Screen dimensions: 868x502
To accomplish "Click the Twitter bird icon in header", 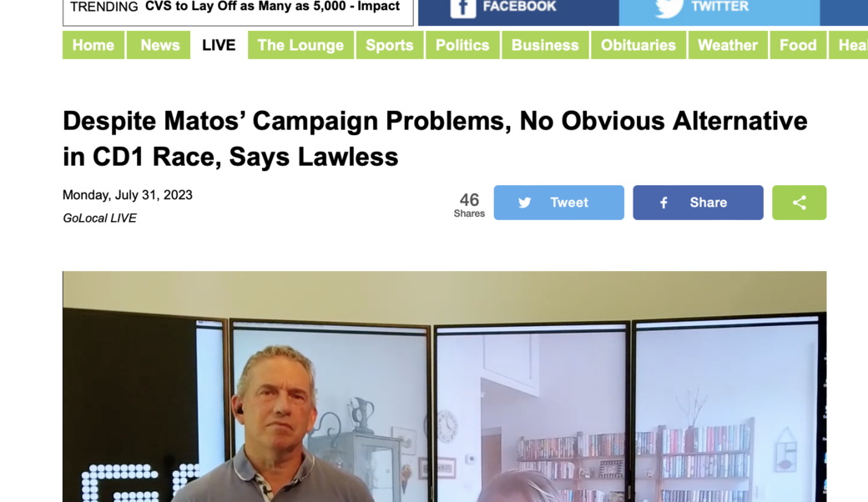I will point(669,8).
